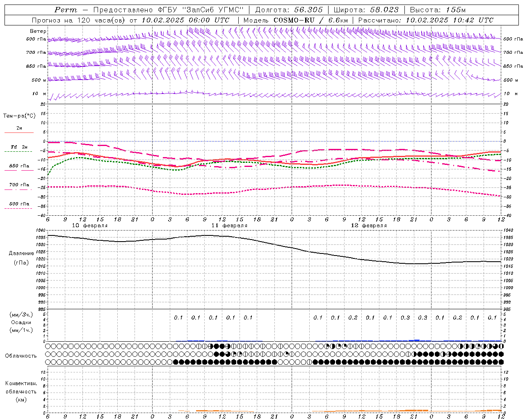525x420 pixels.
Task: Click the "Высота: 155м" elevation text
Action: 438,10
